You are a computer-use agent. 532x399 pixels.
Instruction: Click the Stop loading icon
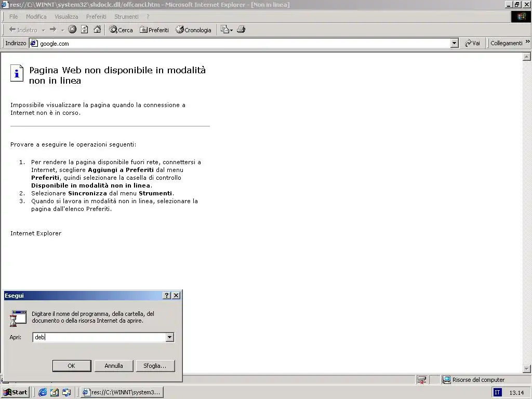tap(72, 30)
